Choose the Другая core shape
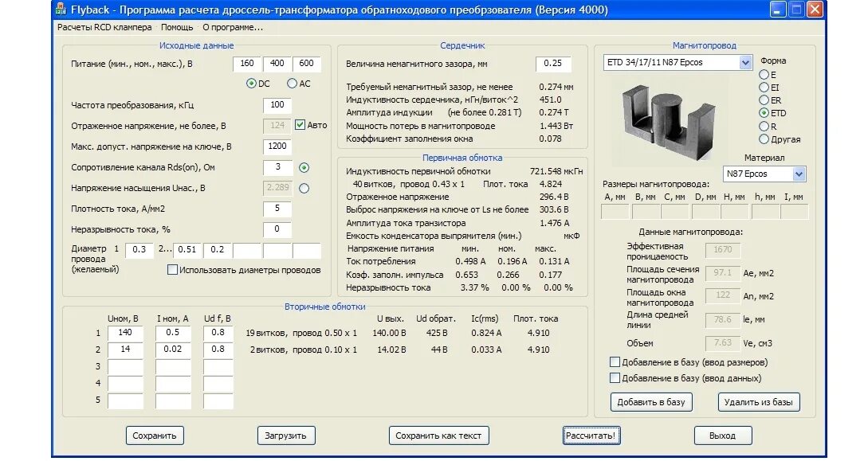 click(x=764, y=139)
